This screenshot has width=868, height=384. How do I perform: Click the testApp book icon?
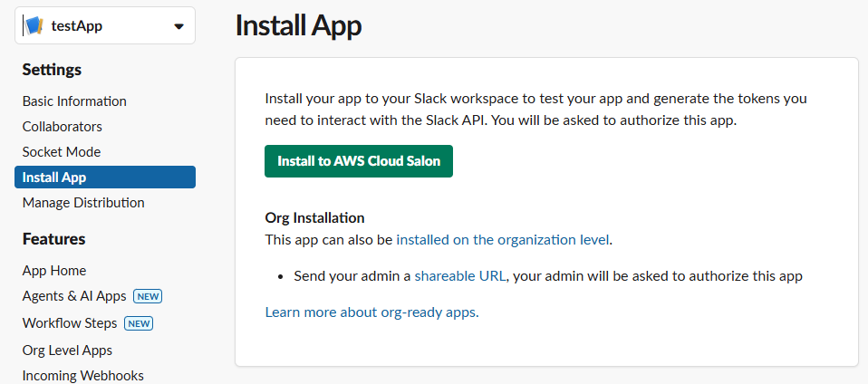(x=34, y=25)
